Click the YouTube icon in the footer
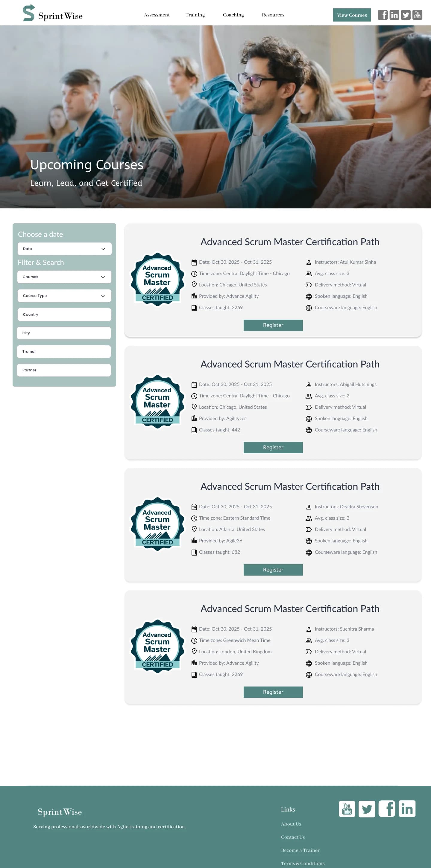Viewport: 431px width, 868px height. pyautogui.click(x=347, y=809)
